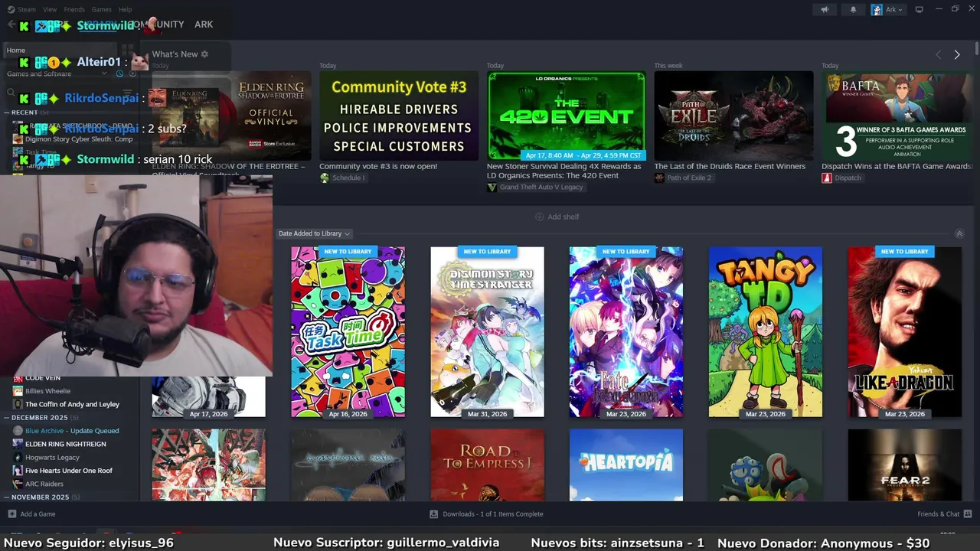Click the Billies Wheelie sidebar icon
This screenshot has height=551, width=980.
click(x=18, y=391)
